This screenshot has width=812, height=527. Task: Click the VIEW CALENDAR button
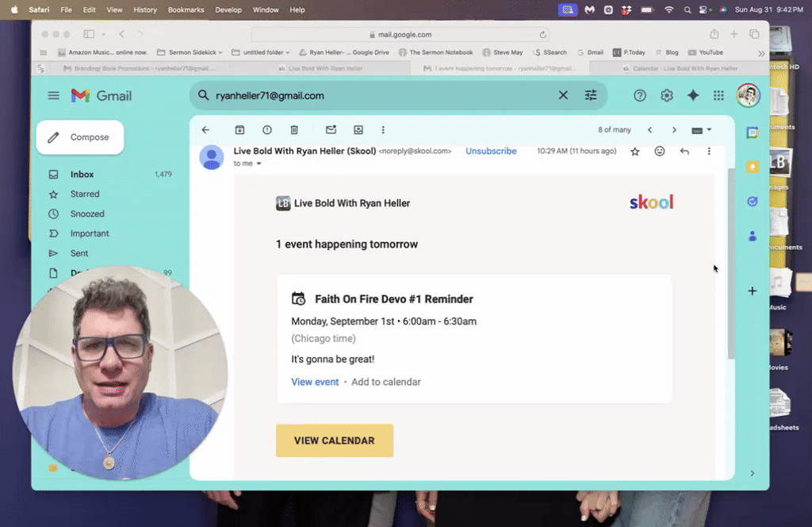tap(335, 440)
